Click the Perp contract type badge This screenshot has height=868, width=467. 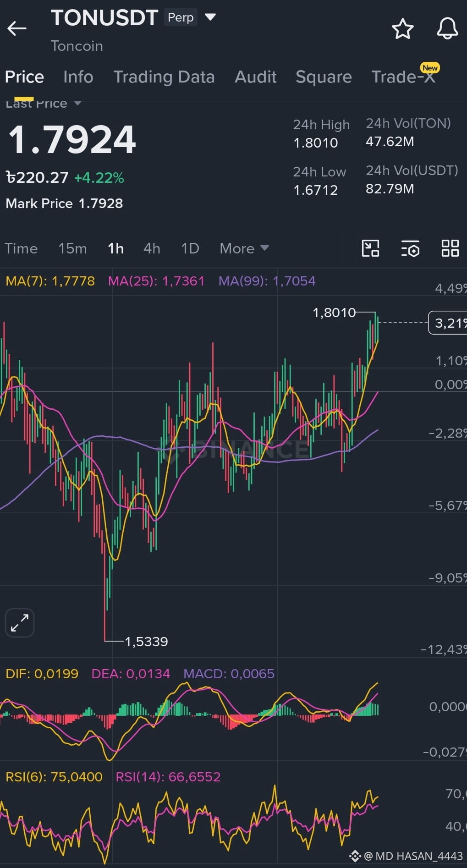pyautogui.click(x=181, y=17)
